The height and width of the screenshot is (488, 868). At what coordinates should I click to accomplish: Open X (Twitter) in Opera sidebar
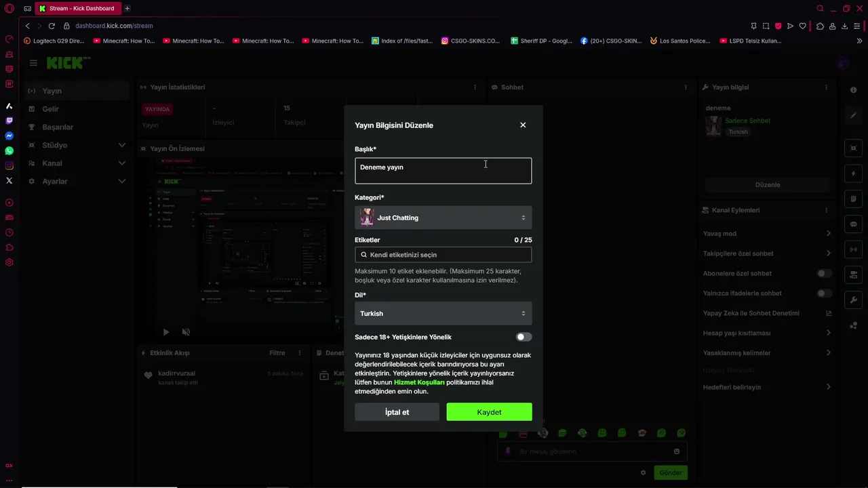(9, 181)
